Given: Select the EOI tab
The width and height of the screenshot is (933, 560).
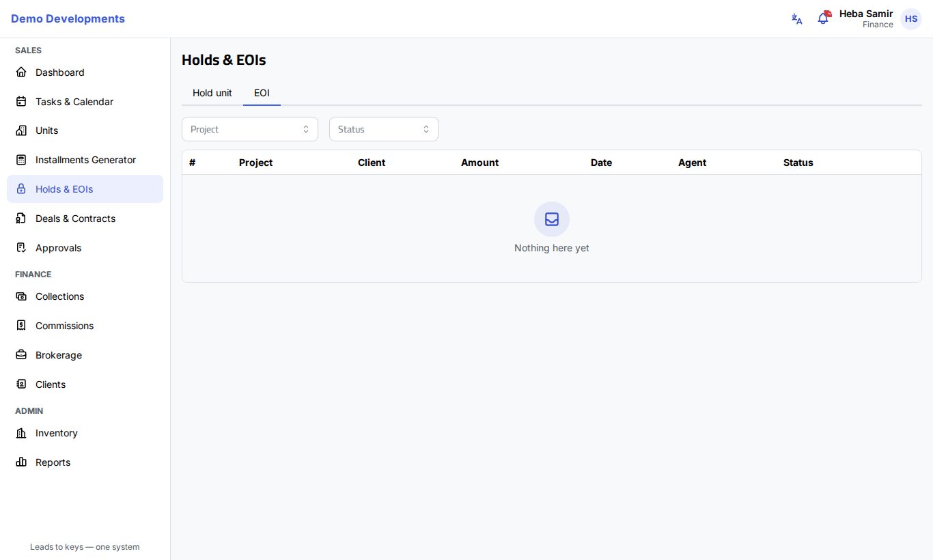Looking at the screenshot, I should point(262,93).
